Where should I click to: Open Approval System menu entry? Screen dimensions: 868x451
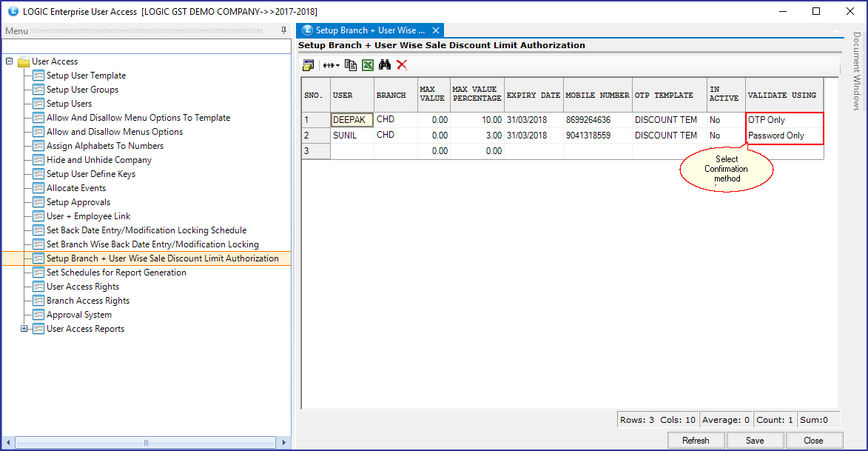[x=79, y=315]
